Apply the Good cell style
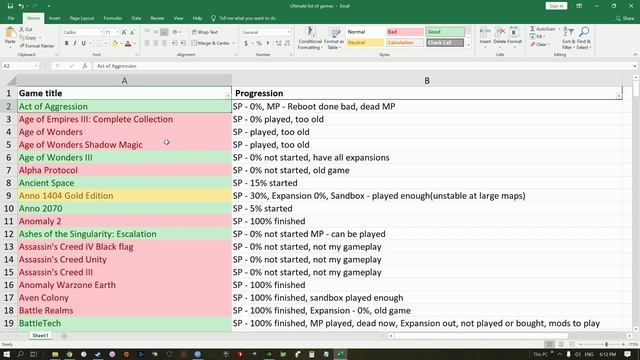 pyautogui.click(x=445, y=32)
